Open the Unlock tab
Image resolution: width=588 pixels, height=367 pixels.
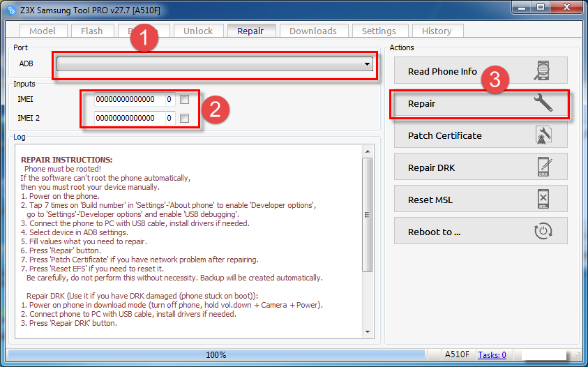click(198, 31)
